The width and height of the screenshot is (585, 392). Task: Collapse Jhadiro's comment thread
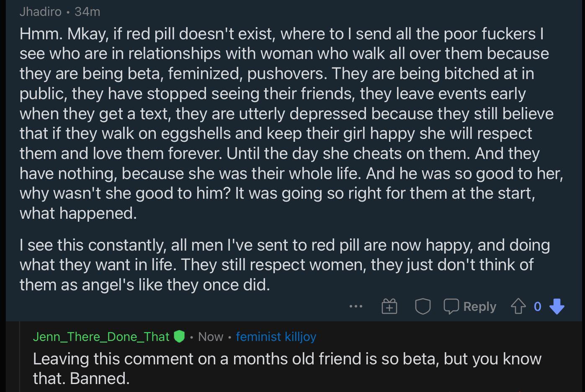pos(41,11)
